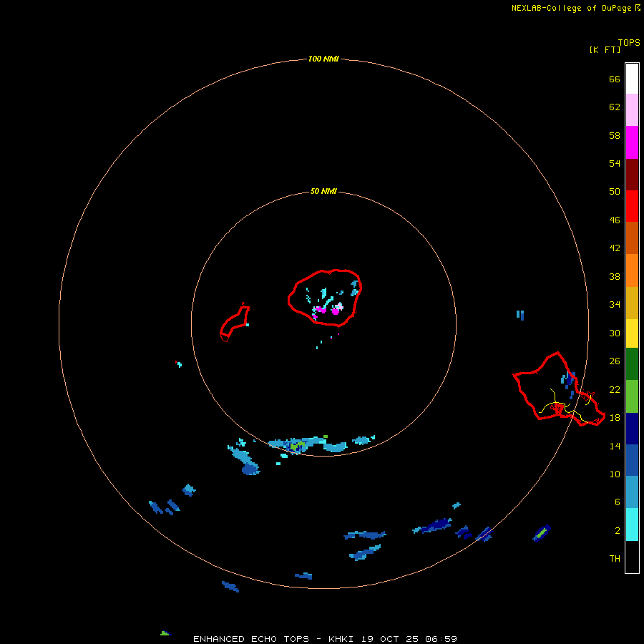Click the legend value '26'
Screen dimensions: 644x644
(615, 361)
